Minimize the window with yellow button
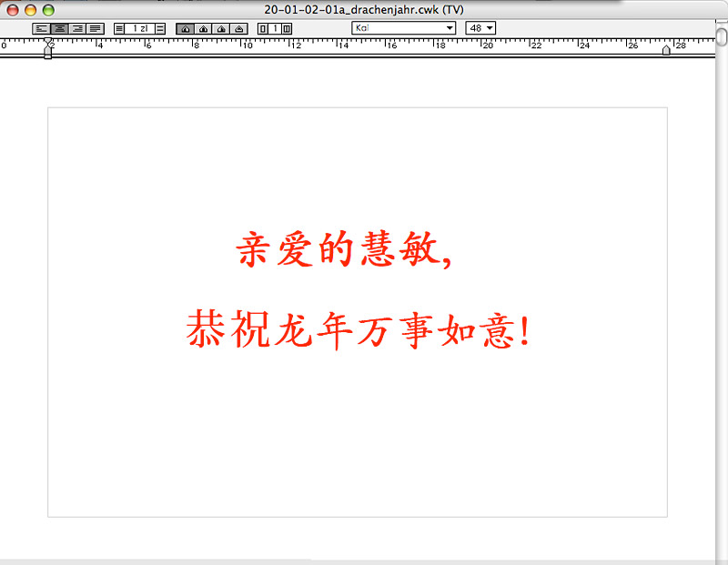Screen dimensions: 728x565 point(30,10)
